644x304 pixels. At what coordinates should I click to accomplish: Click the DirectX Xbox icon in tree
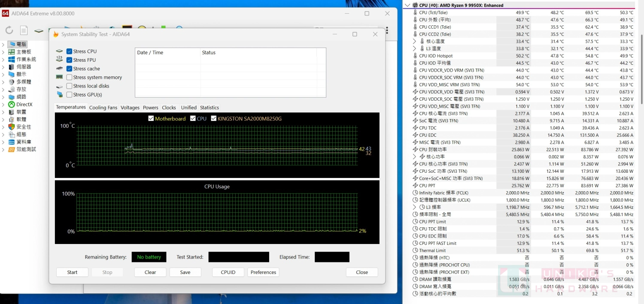coord(11,104)
